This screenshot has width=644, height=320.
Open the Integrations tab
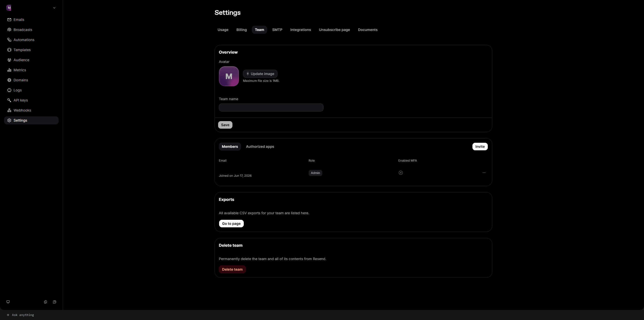tap(301, 30)
